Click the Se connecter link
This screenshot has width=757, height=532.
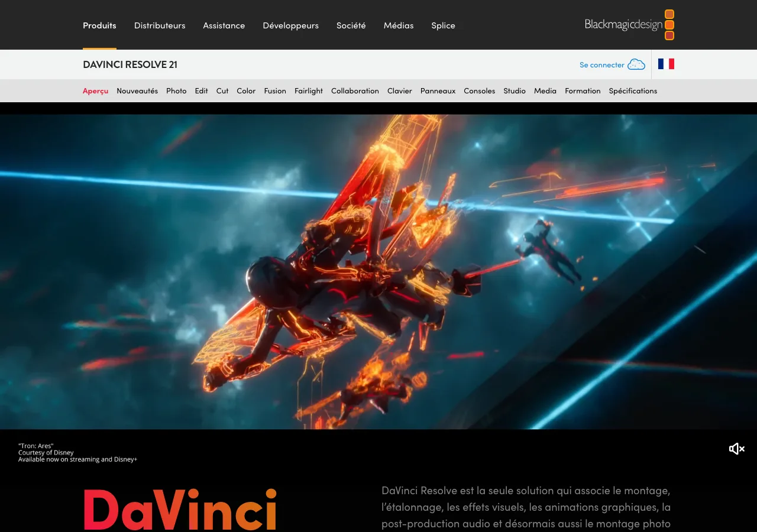[x=602, y=65]
